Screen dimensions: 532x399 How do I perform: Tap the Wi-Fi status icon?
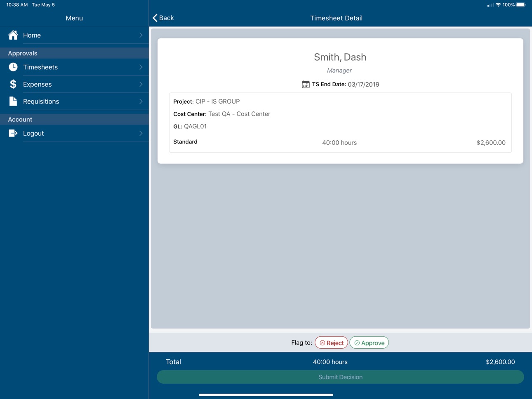coord(498,5)
